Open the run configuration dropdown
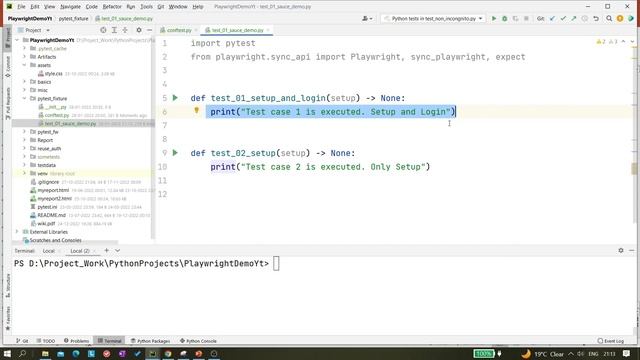 [433, 18]
